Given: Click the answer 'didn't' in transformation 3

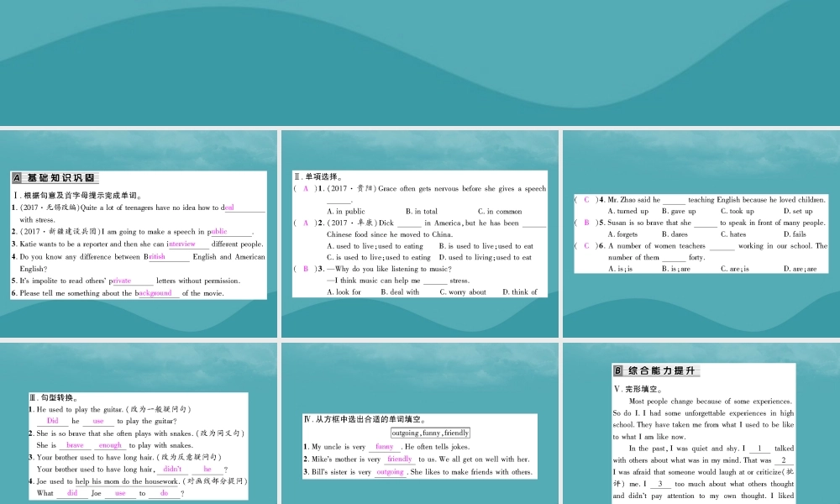Looking at the screenshot, I should coord(172,469).
